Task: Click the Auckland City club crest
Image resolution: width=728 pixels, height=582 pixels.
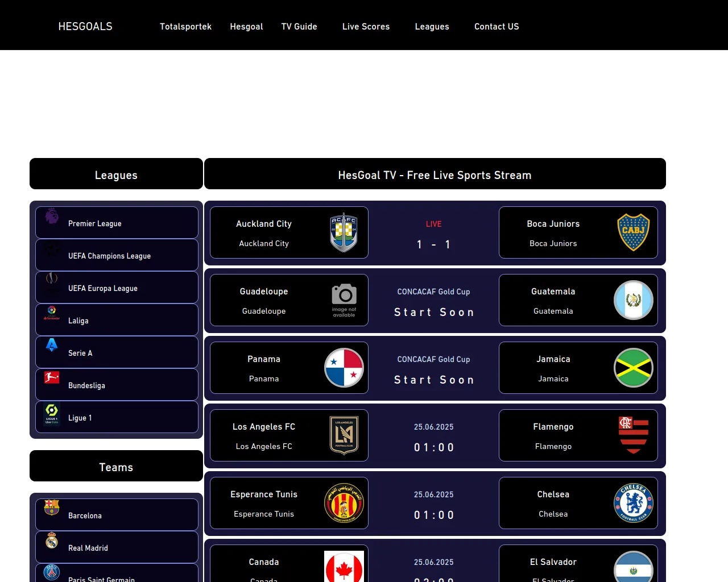Action: [344, 233]
